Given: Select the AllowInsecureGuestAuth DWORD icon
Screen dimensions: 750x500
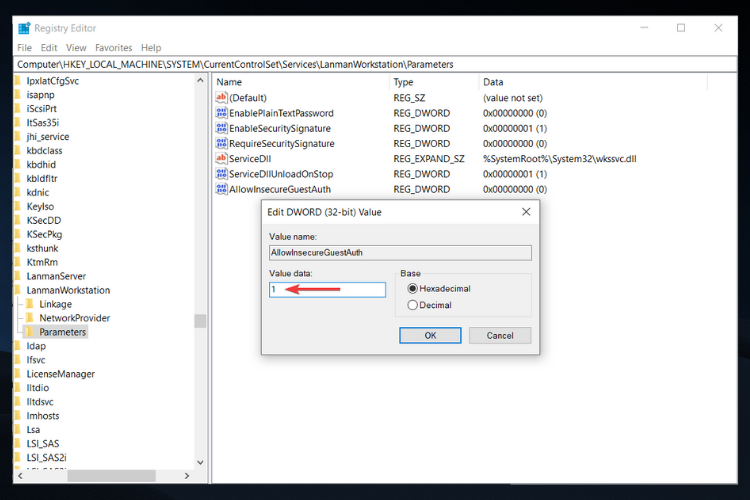Looking at the screenshot, I should pyautogui.click(x=221, y=189).
